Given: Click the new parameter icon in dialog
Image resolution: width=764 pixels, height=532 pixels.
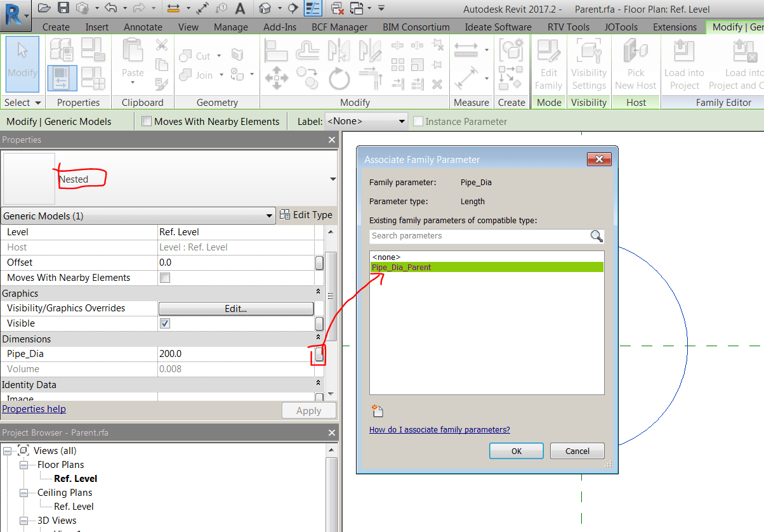Looking at the screenshot, I should coord(378,411).
